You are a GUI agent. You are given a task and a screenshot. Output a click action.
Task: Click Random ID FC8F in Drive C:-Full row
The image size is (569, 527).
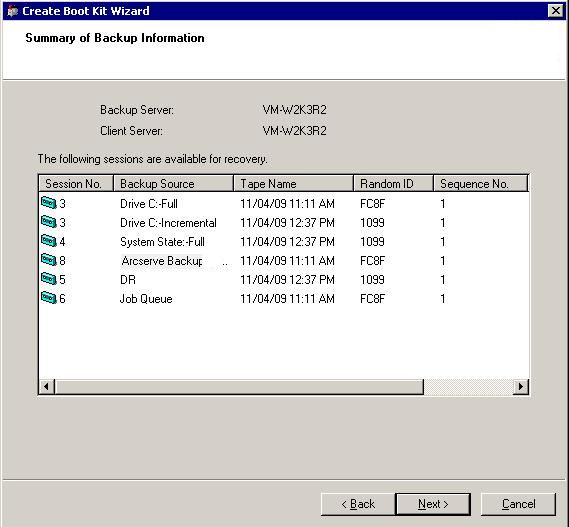[x=372, y=204]
